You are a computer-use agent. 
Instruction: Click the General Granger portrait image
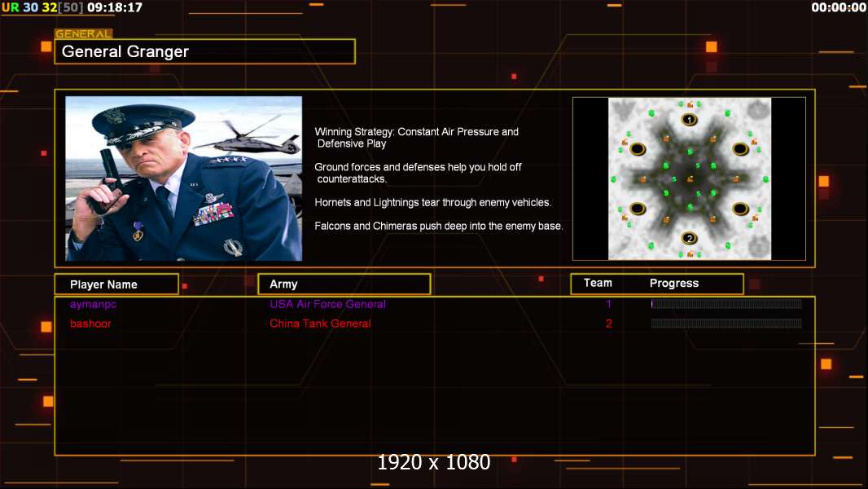(184, 178)
